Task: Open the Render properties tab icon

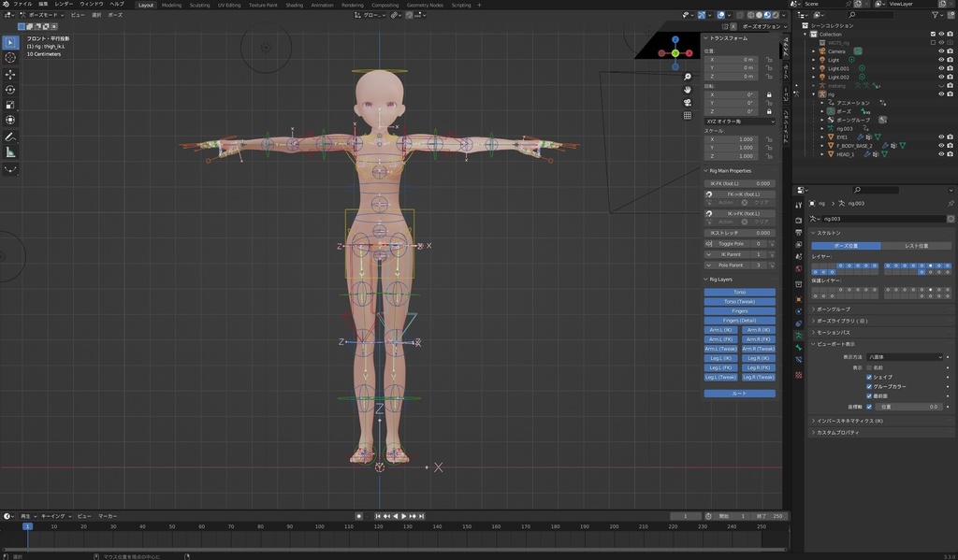Action: click(x=799, y=220)
